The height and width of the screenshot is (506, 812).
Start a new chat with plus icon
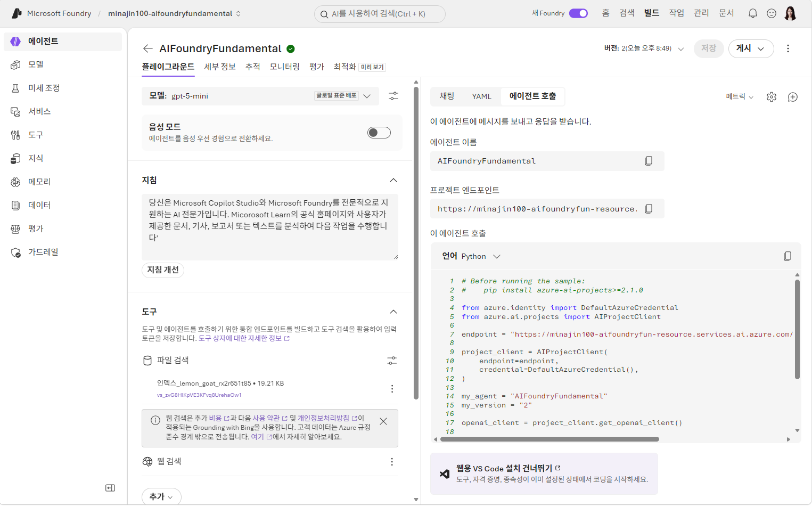tap(793, 97)
